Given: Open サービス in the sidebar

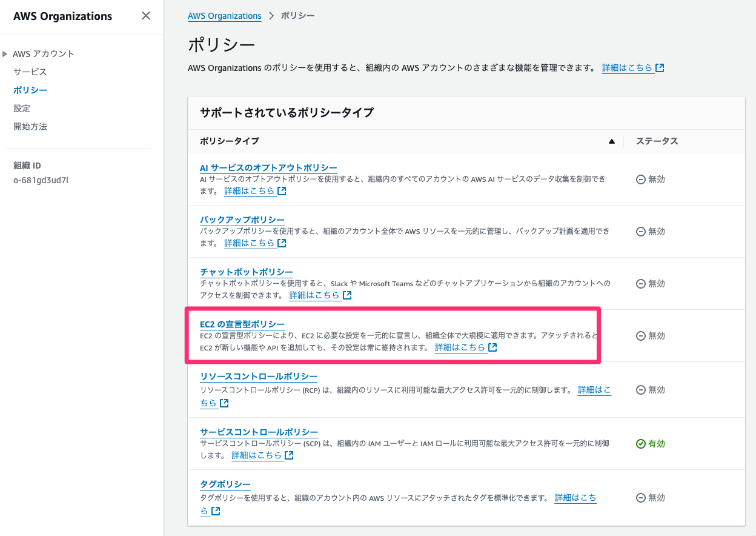Looking at the screenshot, I should 30,72.
